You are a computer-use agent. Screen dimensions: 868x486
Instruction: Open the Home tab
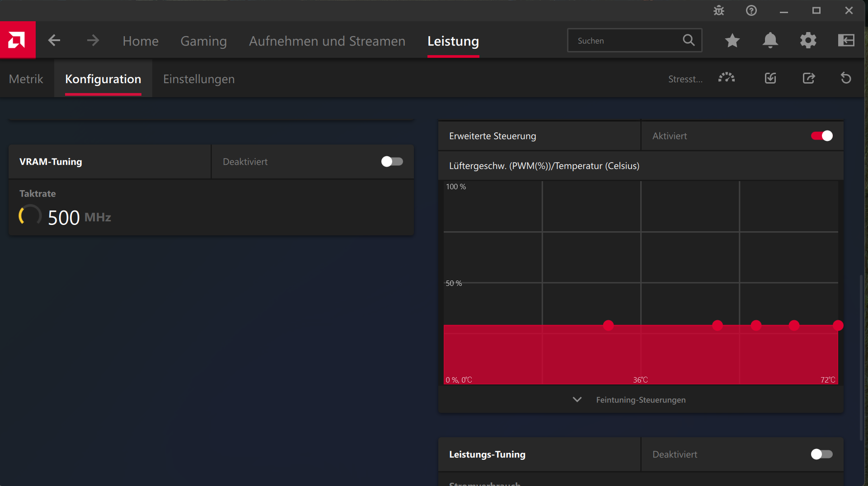coord(141,41)
